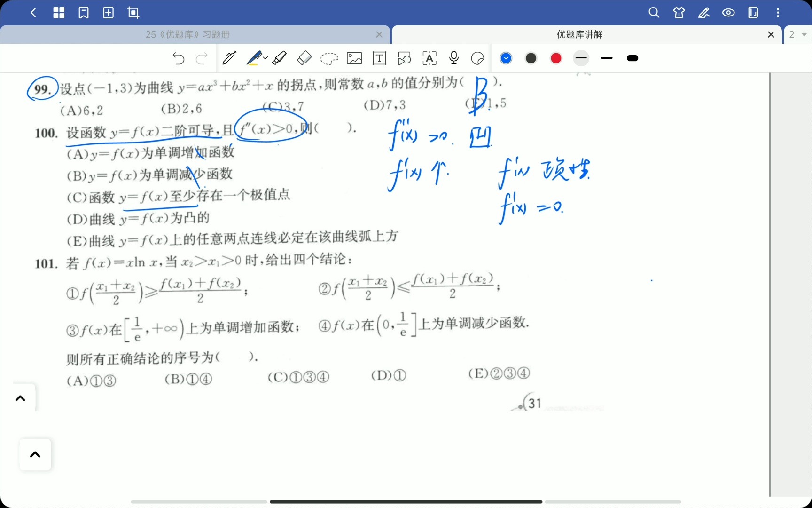Select the fountain pen tool
The height and width of the screenshot is (508, 812).
coord(229,58)
